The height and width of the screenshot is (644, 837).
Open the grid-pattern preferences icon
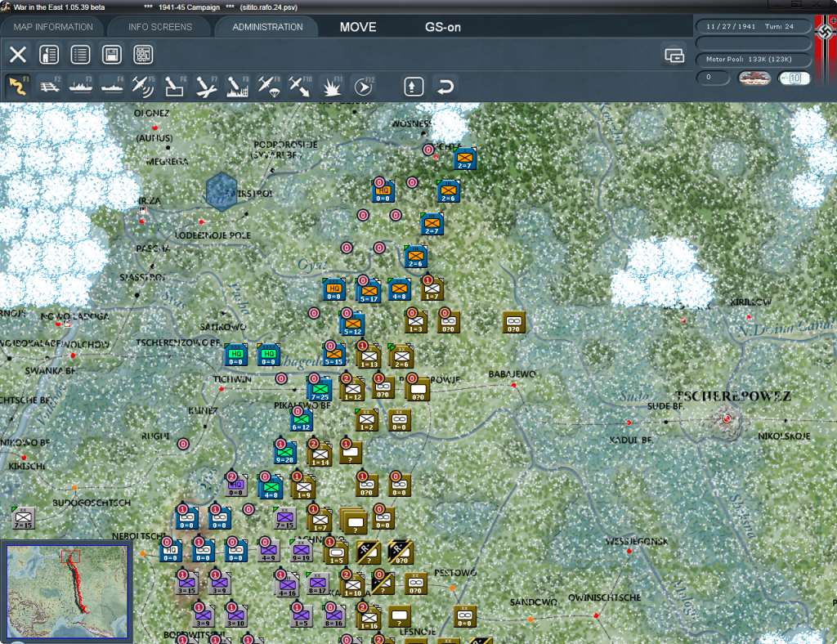pos(143,55)
